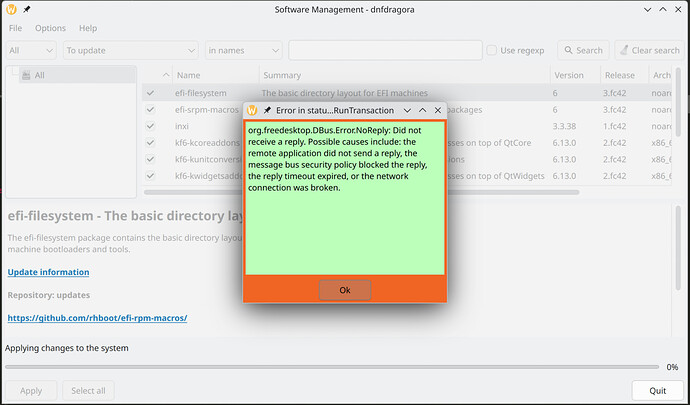690x405 pixels.
Task: Uncheck the kf6-kwidgetsaddons package checkbox
Action: point(150,176)
